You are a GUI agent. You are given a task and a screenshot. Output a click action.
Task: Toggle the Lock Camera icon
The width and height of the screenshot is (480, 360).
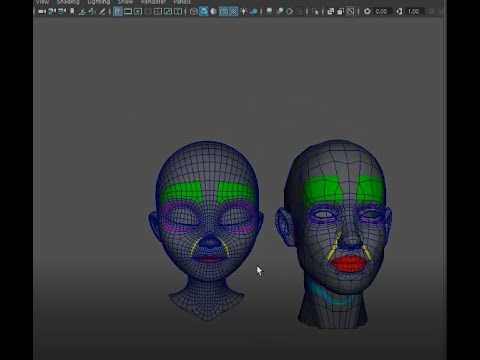(x=52, y=12)
